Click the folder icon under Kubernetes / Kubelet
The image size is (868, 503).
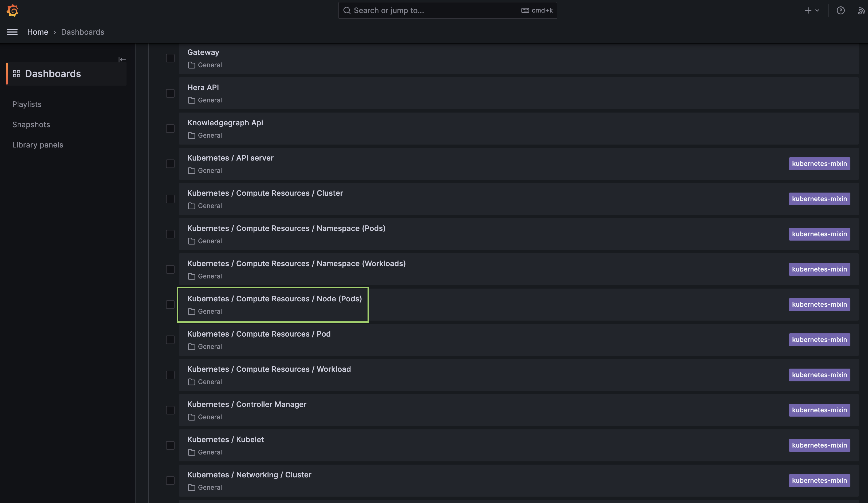click(x=192, y=452)
